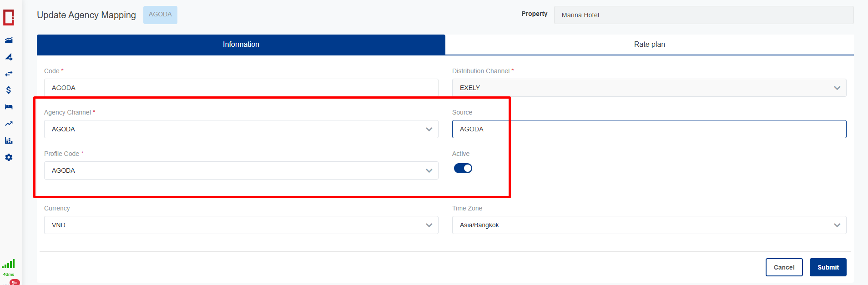This screenshot has width=868, height=285.
Task: Expand the Currency dropdown showing VND
Action: pos(241,225)
